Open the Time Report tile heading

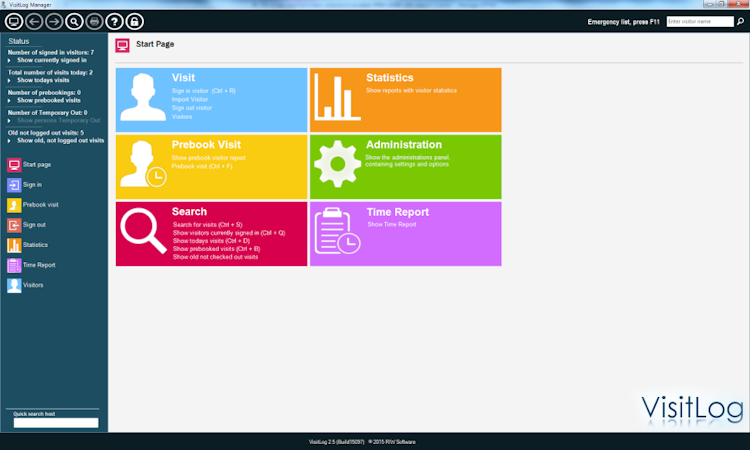pyautogui.click(x=397, y=212)
